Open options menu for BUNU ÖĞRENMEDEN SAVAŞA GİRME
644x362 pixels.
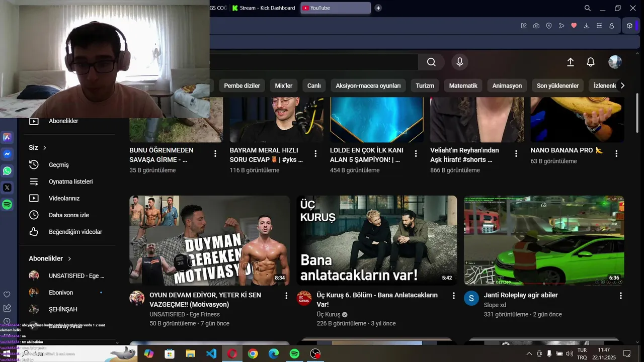coord(215,153)
